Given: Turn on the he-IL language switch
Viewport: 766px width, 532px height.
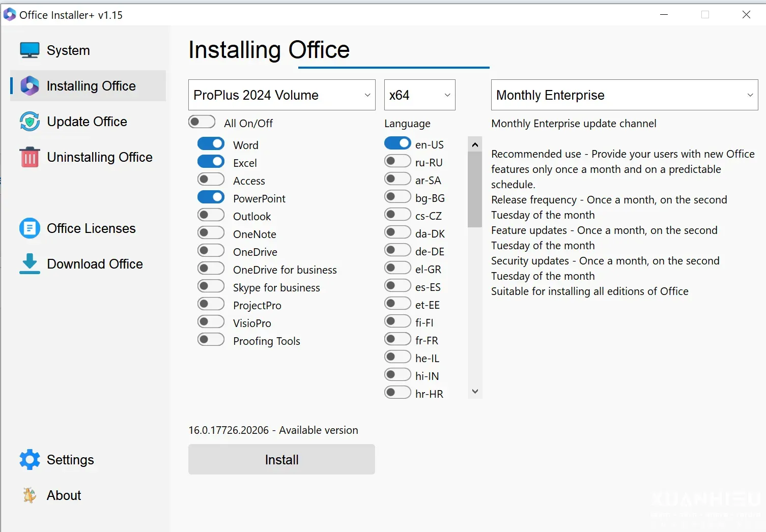Looking at the screenshot, I should pos(398,357).
